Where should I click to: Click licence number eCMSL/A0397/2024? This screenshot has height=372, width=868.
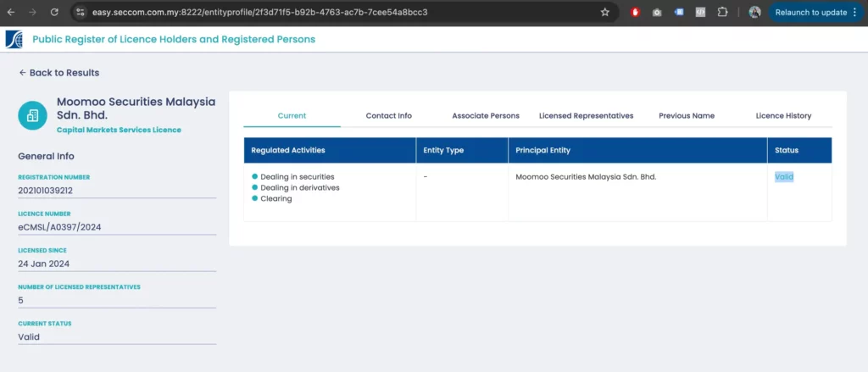(x=60, y=227)
